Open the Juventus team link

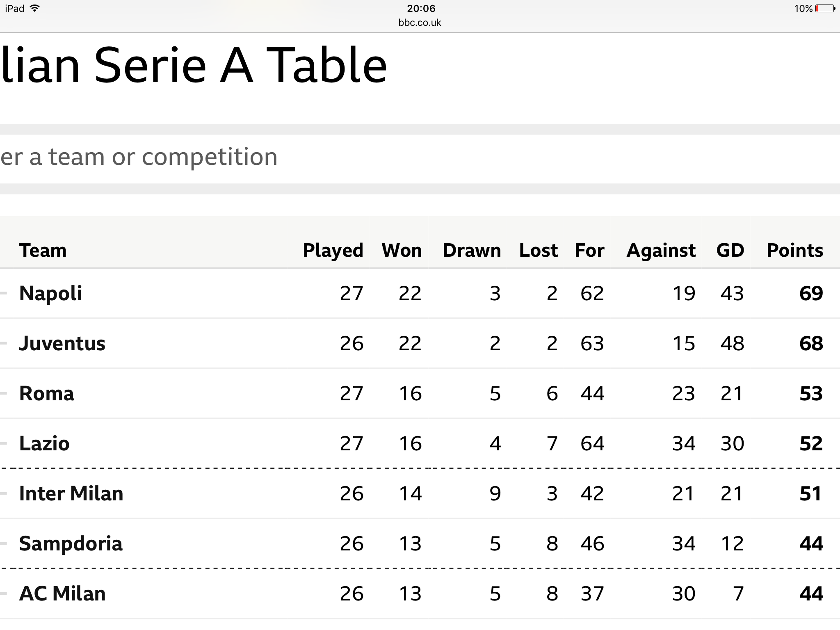click(62, 343)
